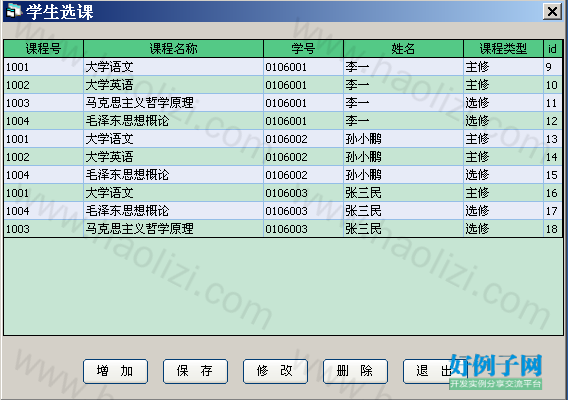This screenshot has height=400, width=568.
Task: Click the 课程名称 column header
Action: coord(174,49)
